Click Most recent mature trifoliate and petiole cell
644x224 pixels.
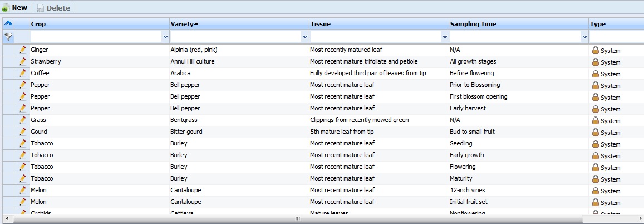click(378, 62)
